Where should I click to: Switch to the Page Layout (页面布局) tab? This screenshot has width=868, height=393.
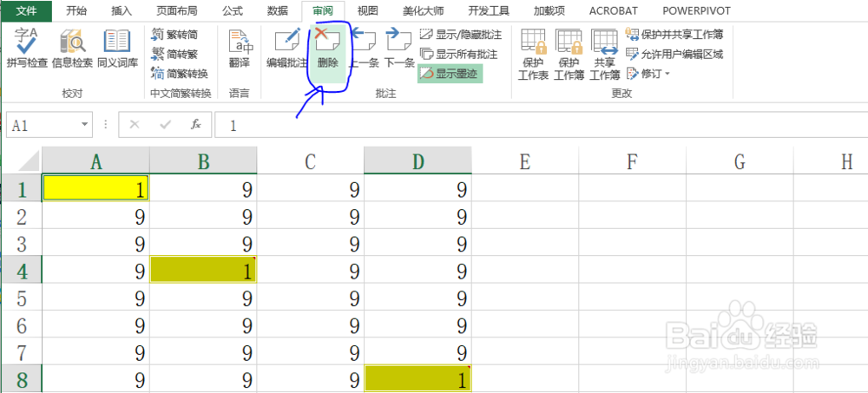click(176, 10)
